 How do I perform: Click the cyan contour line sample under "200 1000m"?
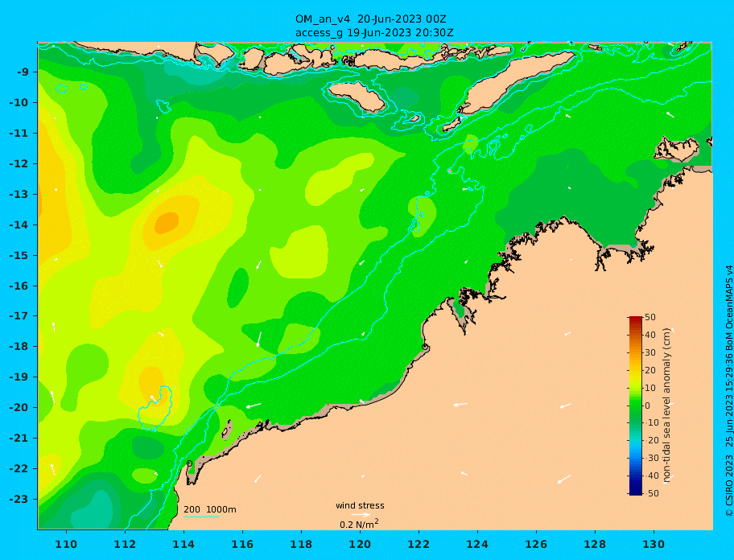(201, 517)
